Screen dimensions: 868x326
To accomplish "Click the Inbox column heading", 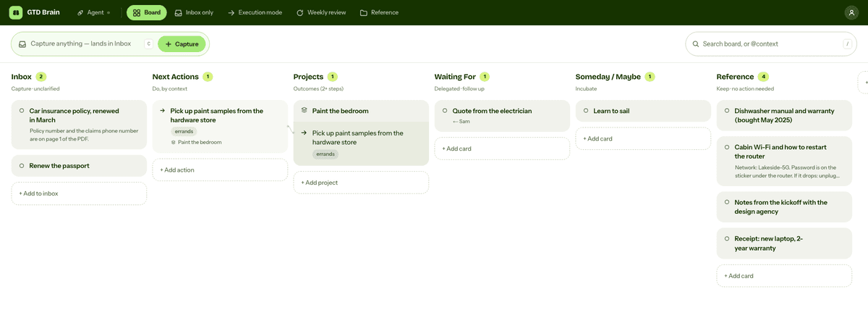I will 22,77.
